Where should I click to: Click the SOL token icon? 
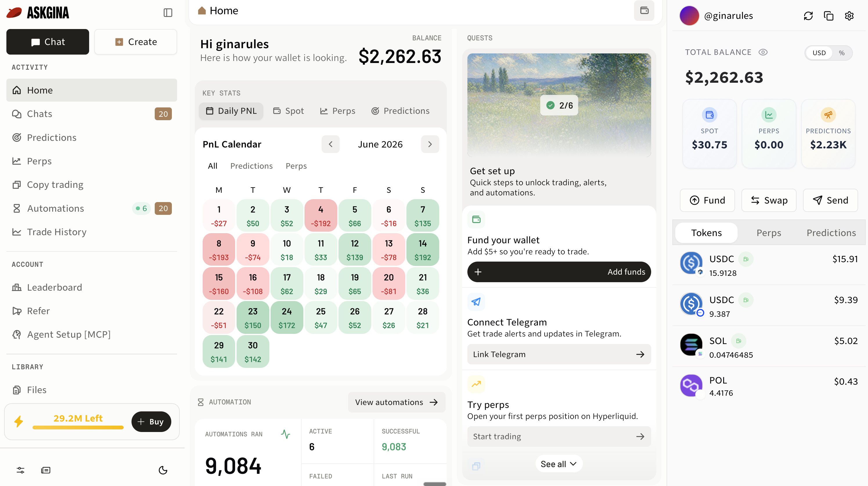point(691,344)
